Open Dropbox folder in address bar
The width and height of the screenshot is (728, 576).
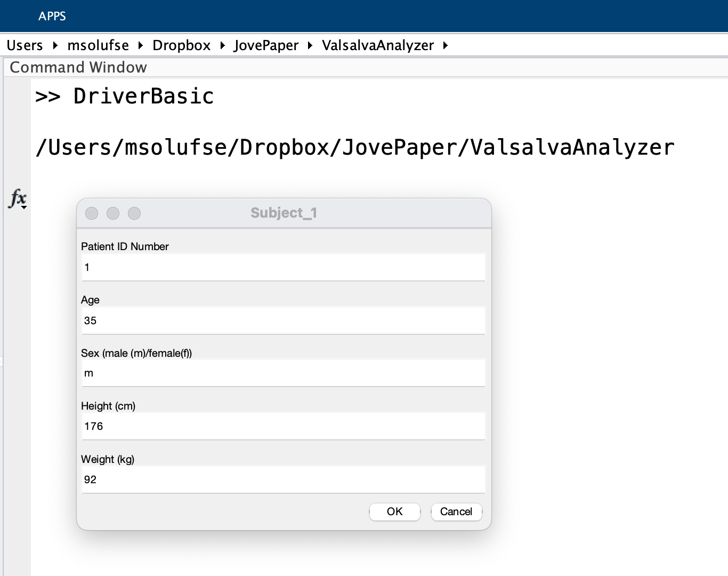pyautogui.click(x=182, y=45)
